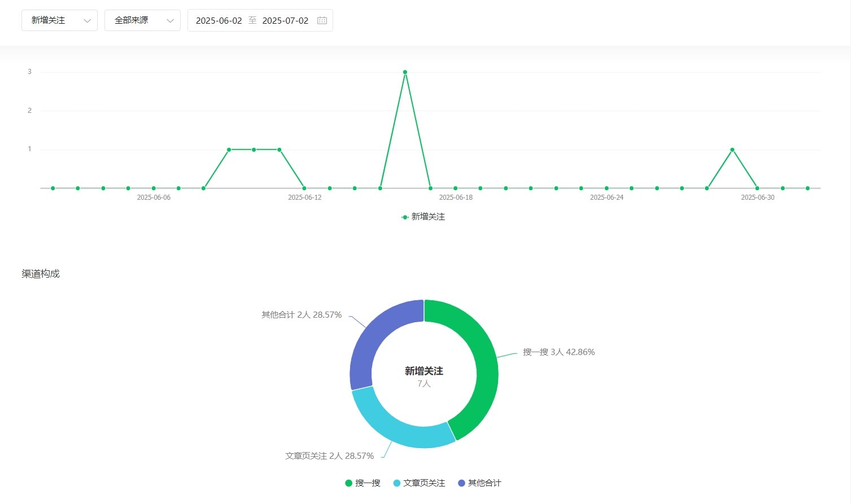Screen dimensions: 851x504
Task: Click axis label 2025-06-18
Action: click(456, 198)
